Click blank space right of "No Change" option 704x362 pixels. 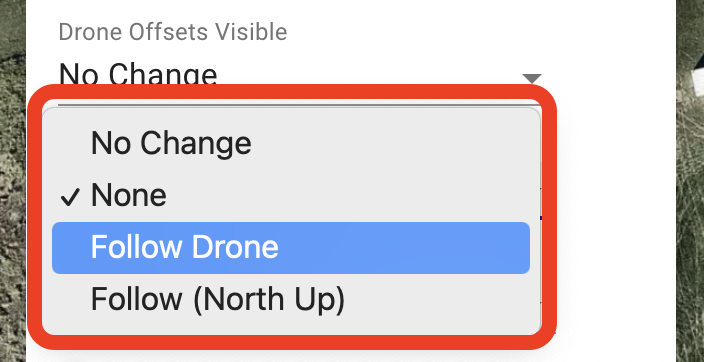tap(391, 144)
